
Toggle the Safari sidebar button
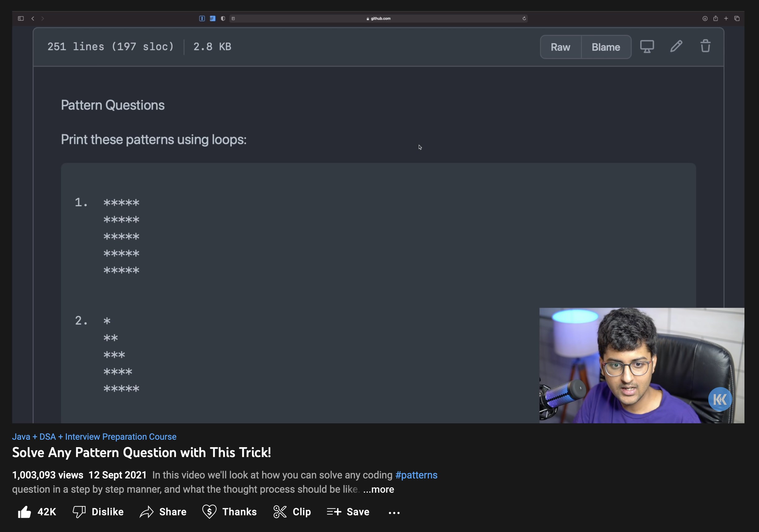pos(21,19)
